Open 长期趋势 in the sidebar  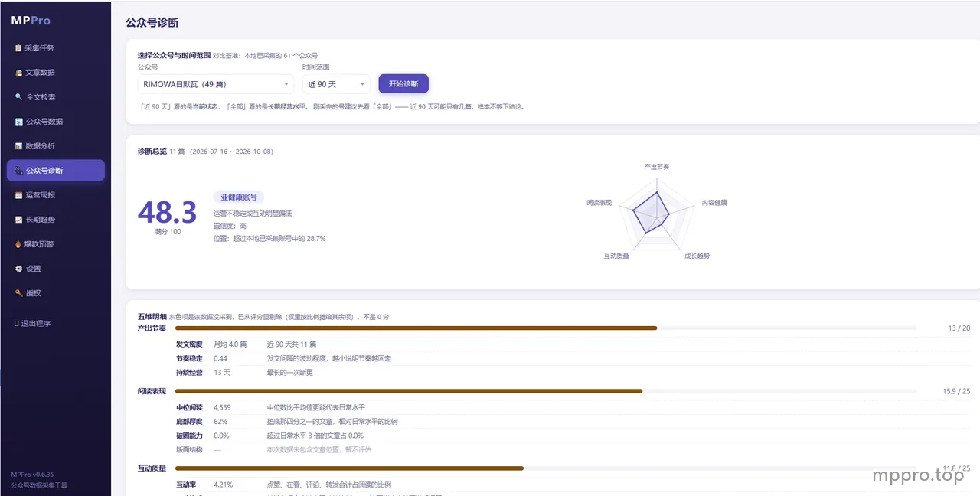point(55,220)
